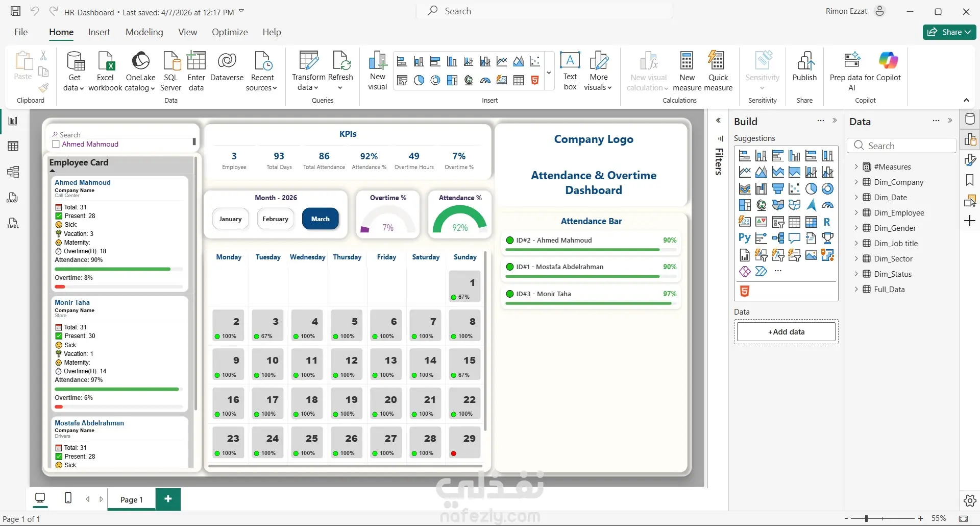Select January in the month slicer
980x526 pixels.
tap(230, 219)
